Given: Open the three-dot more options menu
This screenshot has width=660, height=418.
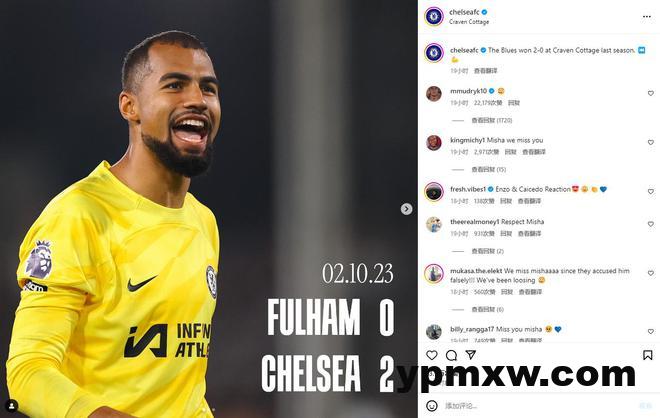Looking at the screenshot, I should (x=647, y=17).
